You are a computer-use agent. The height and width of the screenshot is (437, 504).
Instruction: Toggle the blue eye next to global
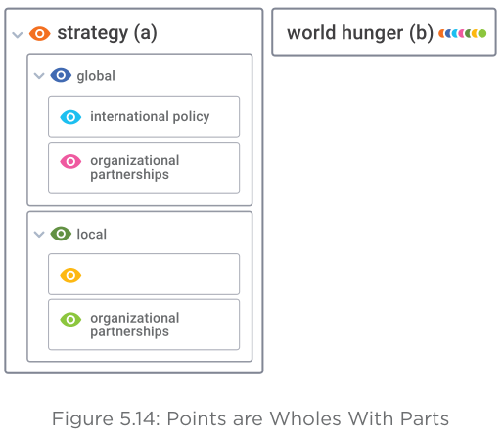click(x=61, y=75)
